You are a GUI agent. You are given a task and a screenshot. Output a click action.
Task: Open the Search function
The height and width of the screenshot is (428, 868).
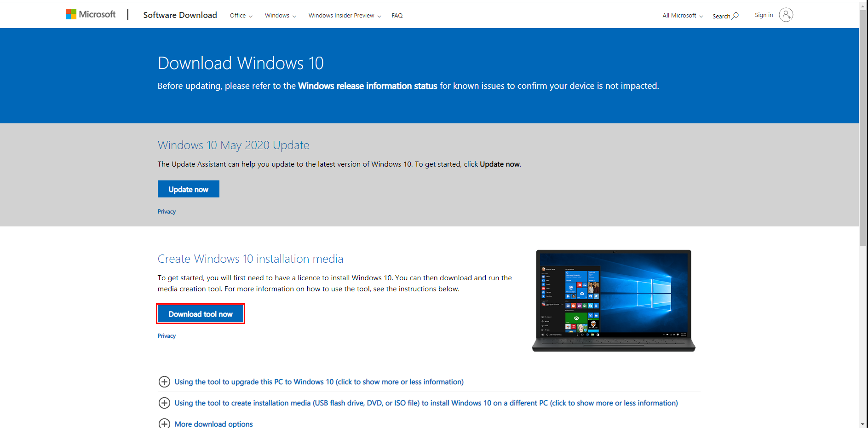tap(725, 15)
